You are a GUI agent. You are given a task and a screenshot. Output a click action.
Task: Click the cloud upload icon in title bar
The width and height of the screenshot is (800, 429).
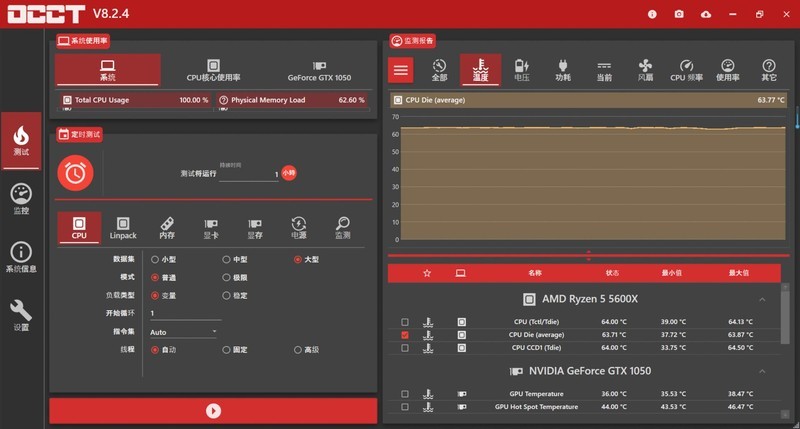(x=706, y=14)
